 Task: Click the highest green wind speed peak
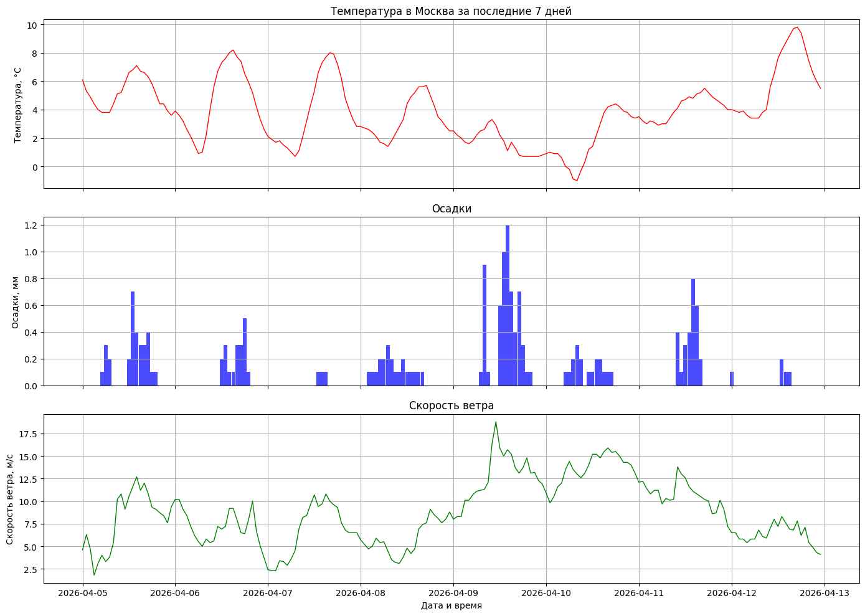click(x=496, y=422)
